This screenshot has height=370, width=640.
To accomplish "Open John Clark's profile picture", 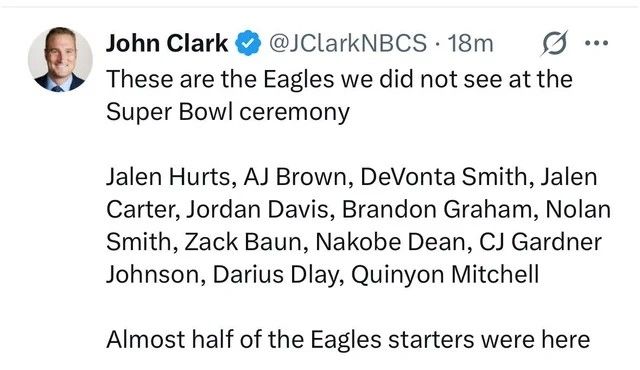I will tap(60, 60).
